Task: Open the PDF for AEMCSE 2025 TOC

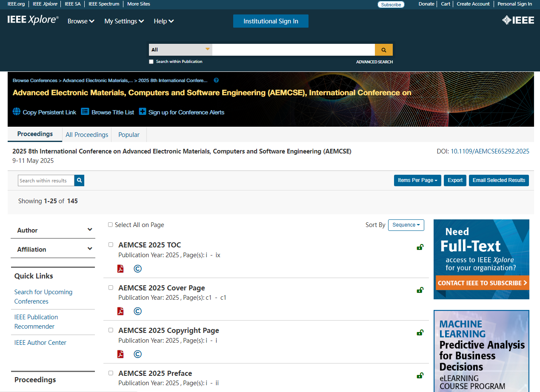Action: click(120, 269)
